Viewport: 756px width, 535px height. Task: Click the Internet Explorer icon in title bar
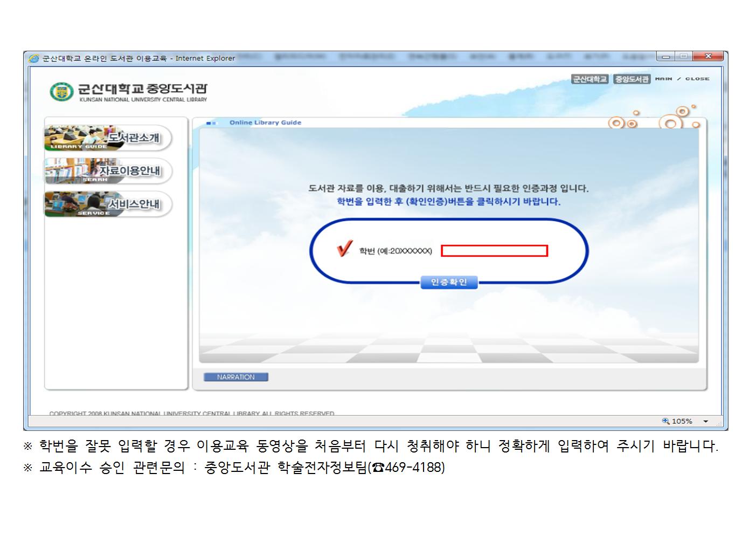[34, 58]
